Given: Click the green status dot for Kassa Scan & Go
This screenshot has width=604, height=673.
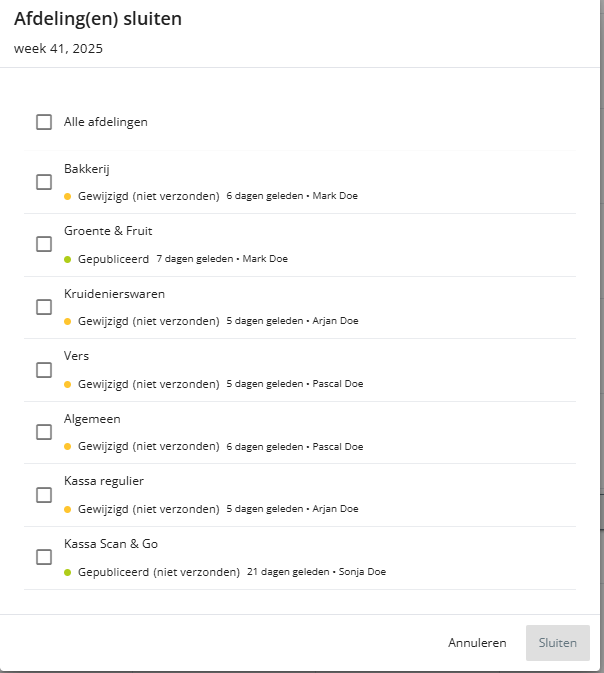Looking at the screenshot, I should (x=68, y=572).
